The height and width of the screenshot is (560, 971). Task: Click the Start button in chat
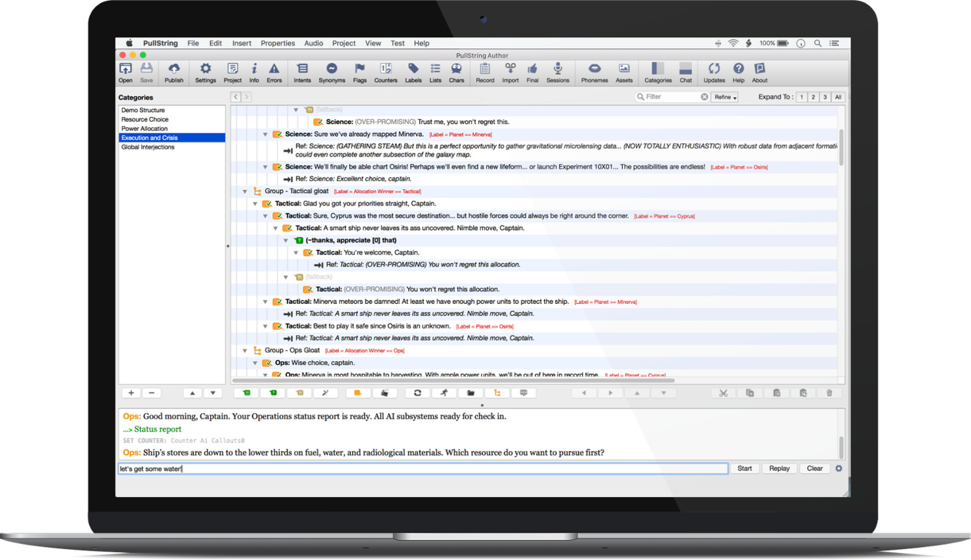(745, 468)
